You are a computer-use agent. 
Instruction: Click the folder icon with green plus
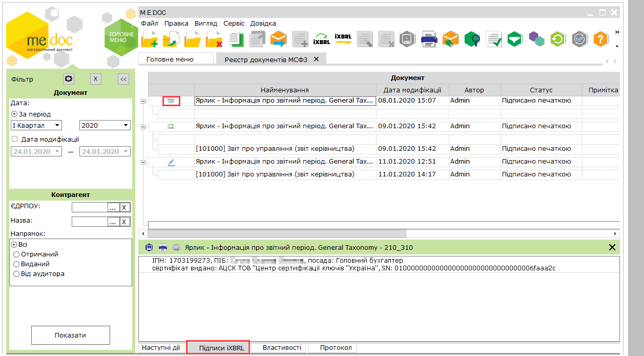point(150,39)
